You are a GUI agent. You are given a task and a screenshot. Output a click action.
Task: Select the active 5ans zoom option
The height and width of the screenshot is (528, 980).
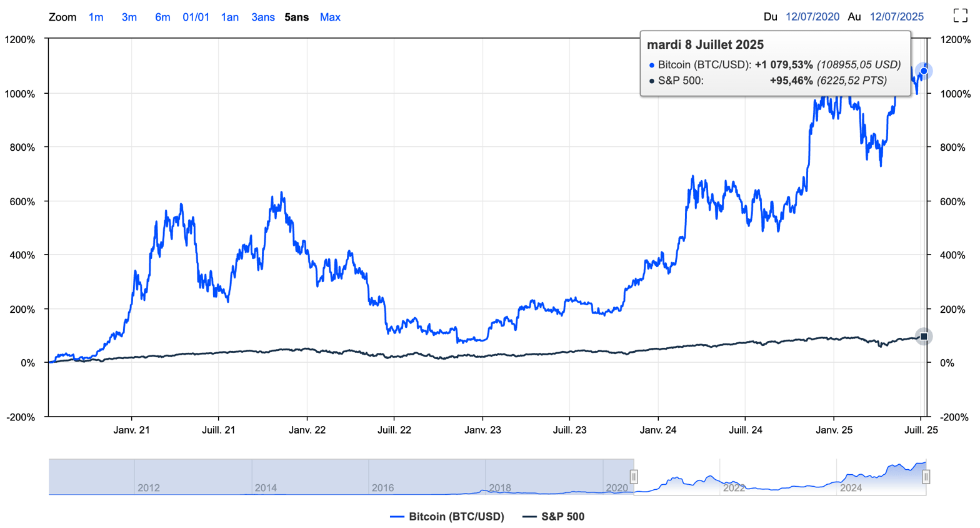296,18
